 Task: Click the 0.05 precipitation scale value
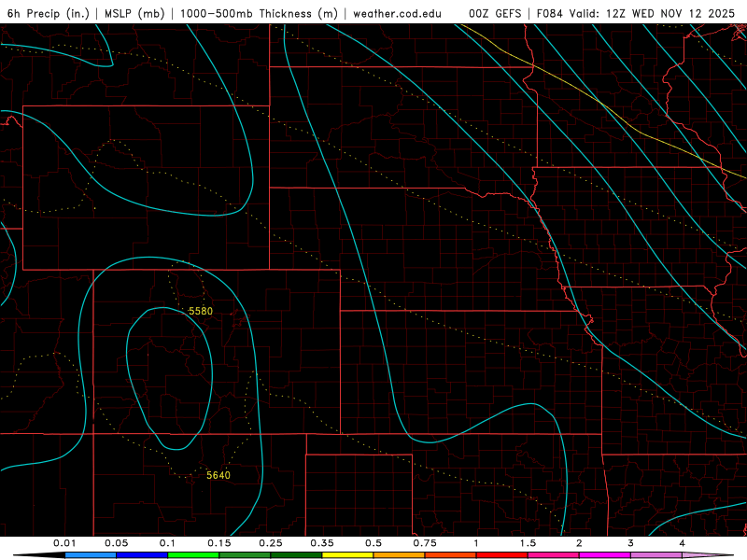coord(116,543)
